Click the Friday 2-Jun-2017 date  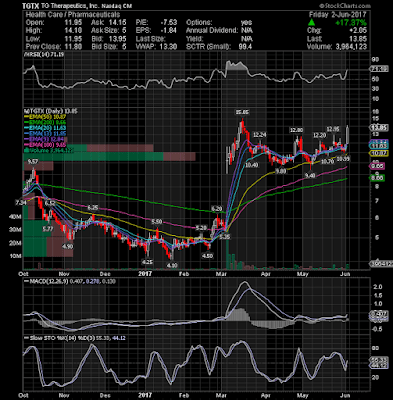click(337, 15)
